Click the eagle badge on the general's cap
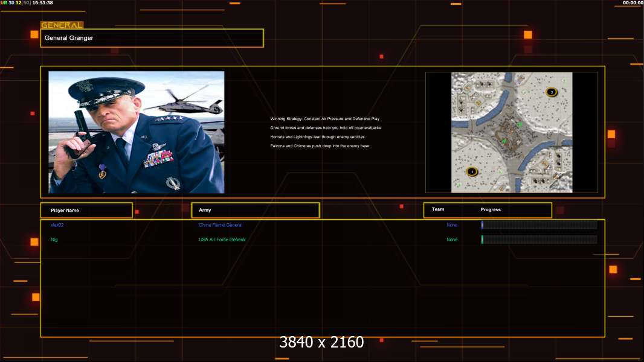 click(84, 86)
